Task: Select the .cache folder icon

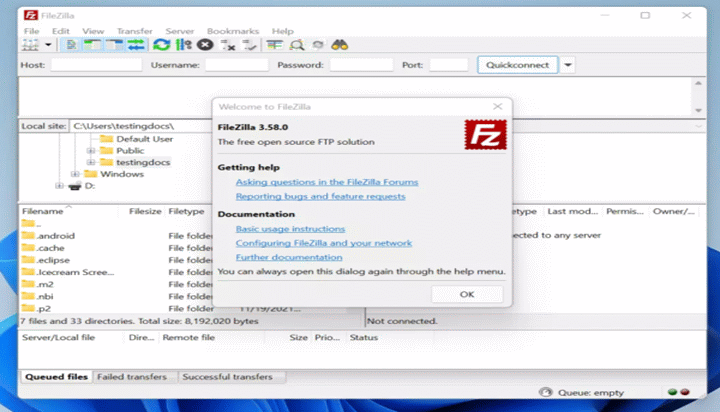Action: (28, 248)
